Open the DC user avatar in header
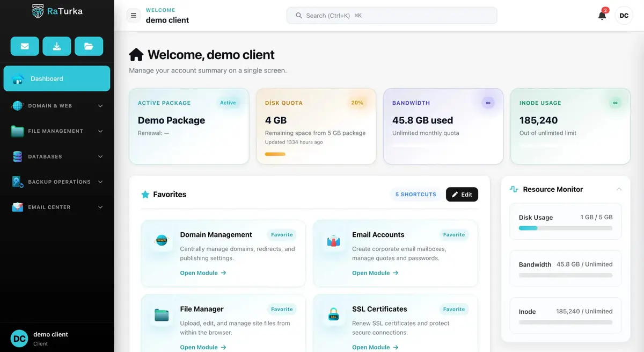This screenshot has width=644, height=352. [x=624, y=16]
